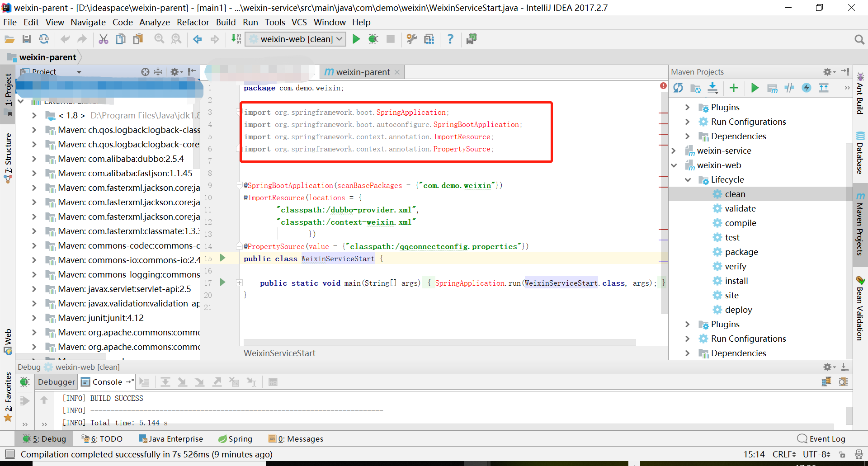Select the install lifecycle goal

point(736,281)
